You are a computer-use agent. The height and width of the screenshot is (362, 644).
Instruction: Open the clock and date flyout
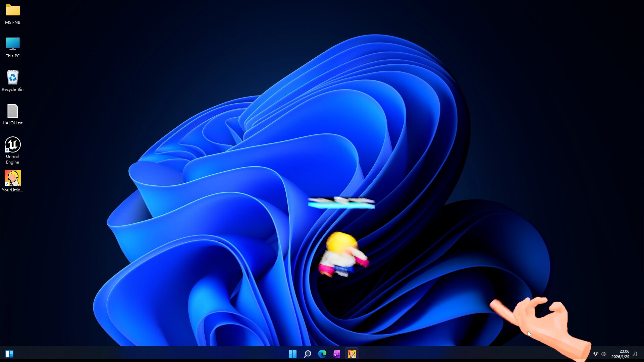click(x=621, y=354)
